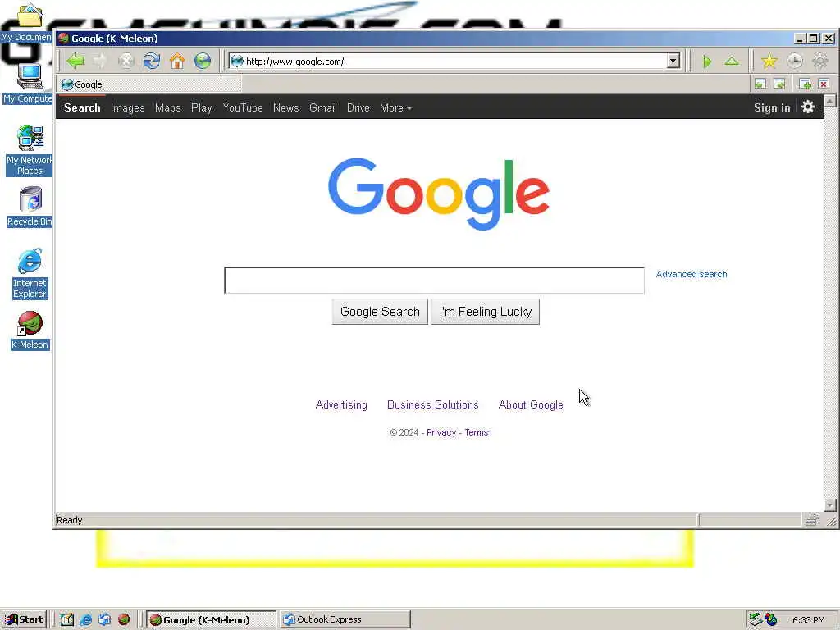This screenshot has height=630, width=840.
Task: Click the page scrollbar up arrow
Action: (830, 101)
